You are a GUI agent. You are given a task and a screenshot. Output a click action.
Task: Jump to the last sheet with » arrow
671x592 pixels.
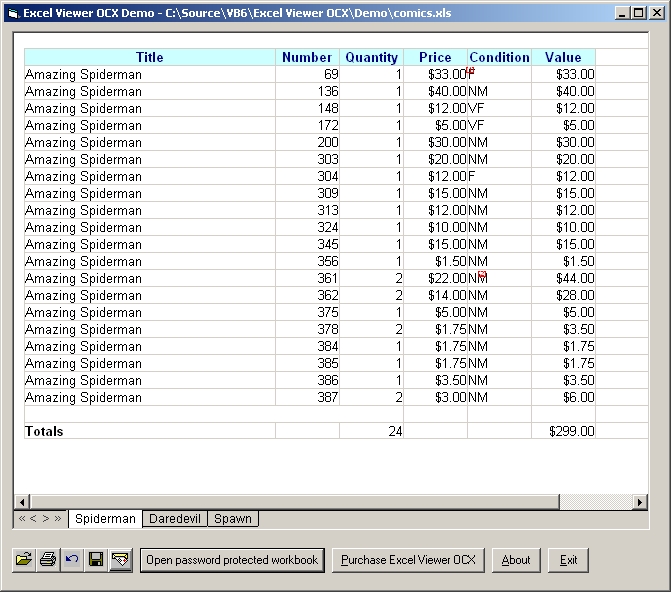[x=57, y=518]
